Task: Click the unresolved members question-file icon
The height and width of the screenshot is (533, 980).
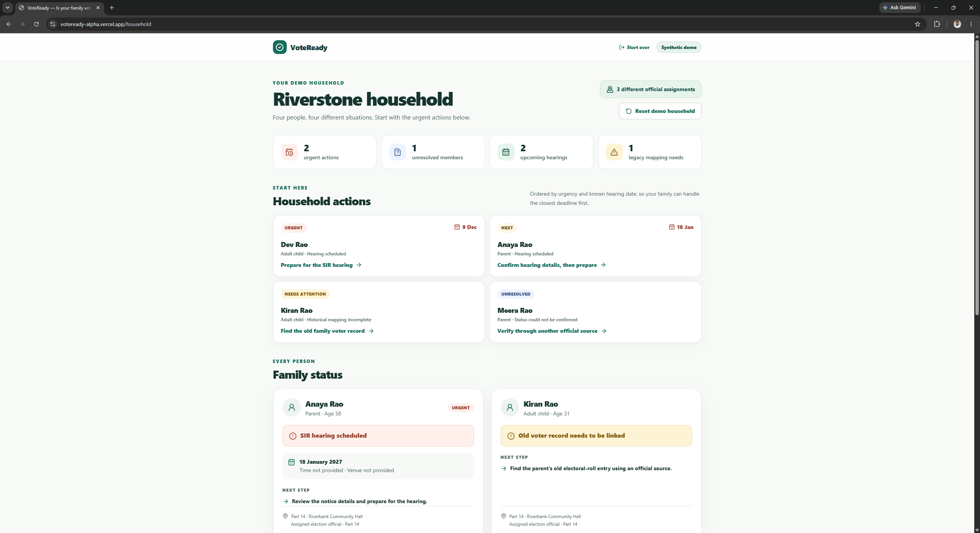Action: click(x=397, y=152)
